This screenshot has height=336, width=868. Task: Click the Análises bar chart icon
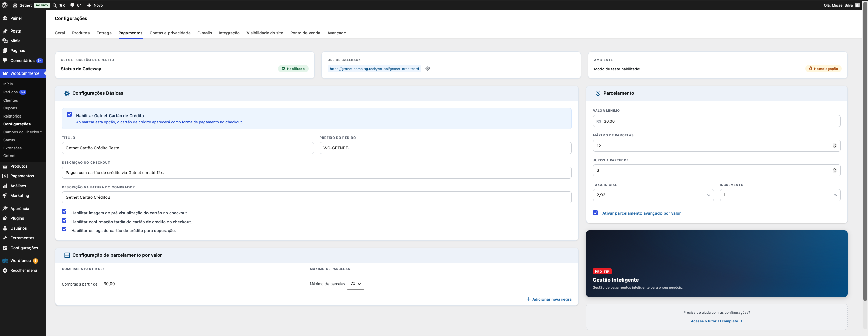point(5,186)
